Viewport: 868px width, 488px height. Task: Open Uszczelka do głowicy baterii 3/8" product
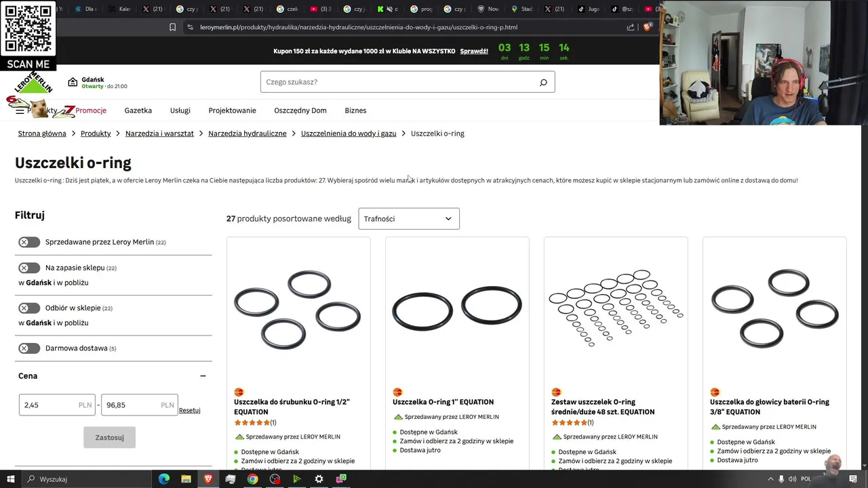(x=770, y=407)
